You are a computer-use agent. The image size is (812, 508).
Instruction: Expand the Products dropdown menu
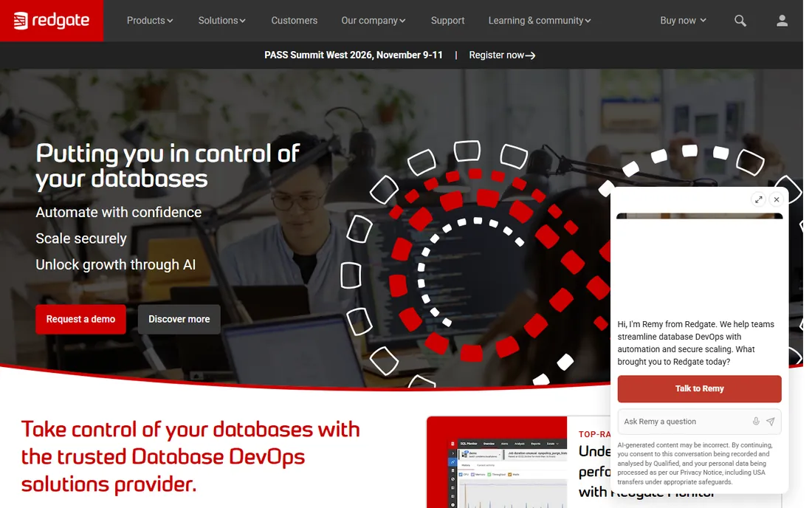150,21
